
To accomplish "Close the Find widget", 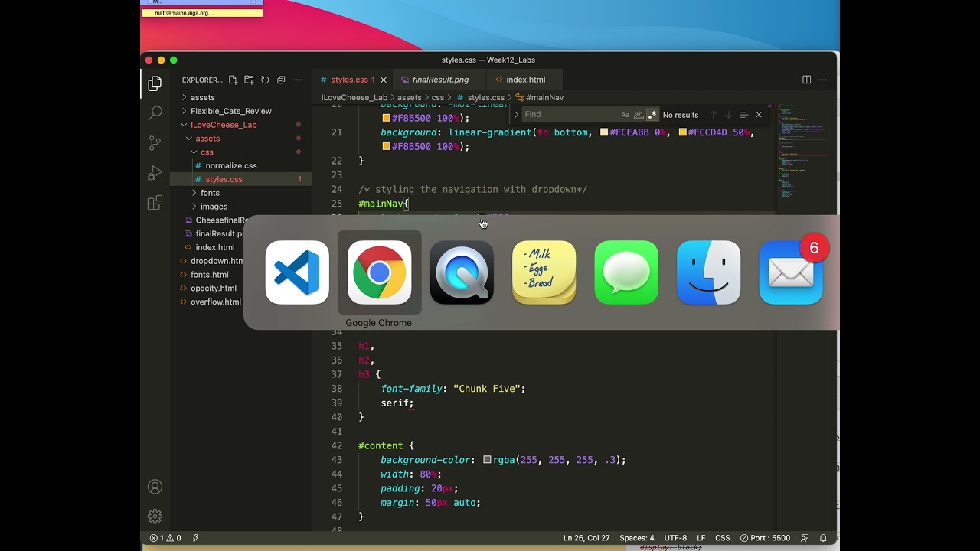I will pyautogui.click(x=759, y=115).
